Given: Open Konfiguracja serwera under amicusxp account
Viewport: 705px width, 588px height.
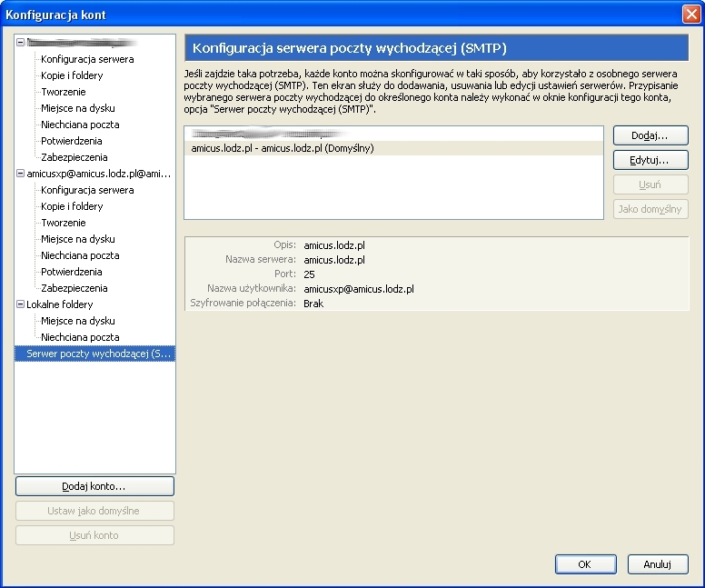Looking at the screenshot, I should pyautogui.click(x=87, y=190).
